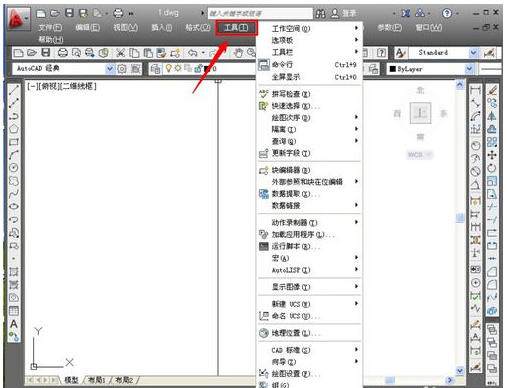This screenshot has height=388, width=507.
Task: Select the Mirror tool in modify toolbar
Action: click(x=492, y=116)
